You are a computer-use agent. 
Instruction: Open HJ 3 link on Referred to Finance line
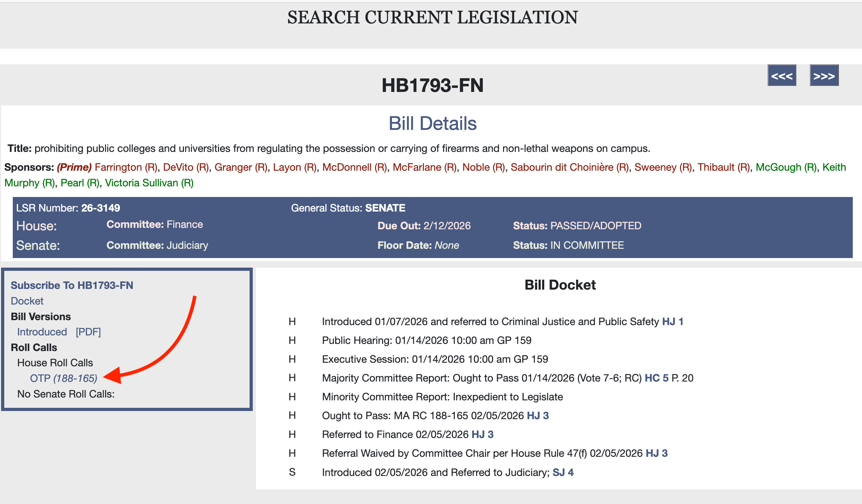(482, 434)
